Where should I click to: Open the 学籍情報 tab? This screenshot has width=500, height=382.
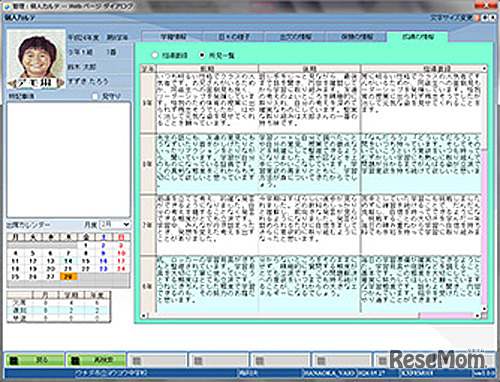[x=173, y=37]
